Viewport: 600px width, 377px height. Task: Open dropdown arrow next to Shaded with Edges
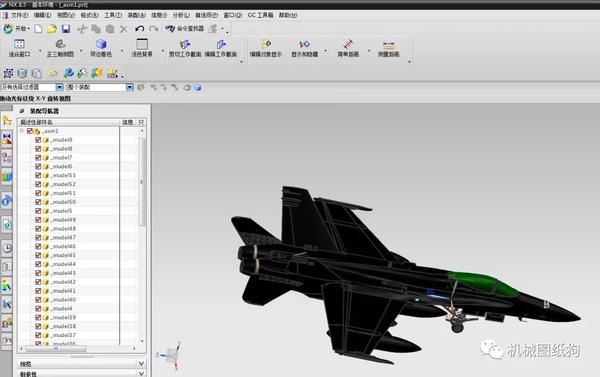[122, 51]
